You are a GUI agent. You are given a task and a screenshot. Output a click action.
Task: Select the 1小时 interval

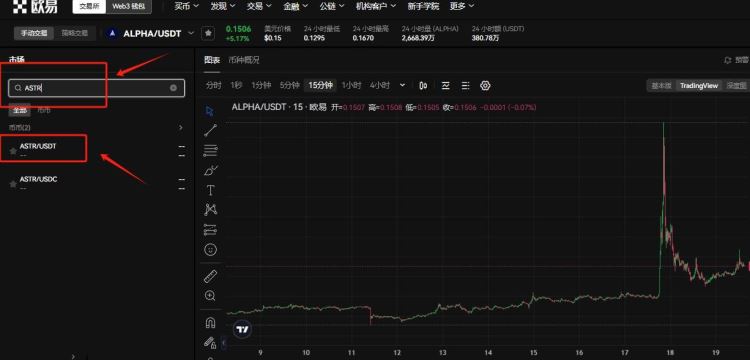click(352, 85)
